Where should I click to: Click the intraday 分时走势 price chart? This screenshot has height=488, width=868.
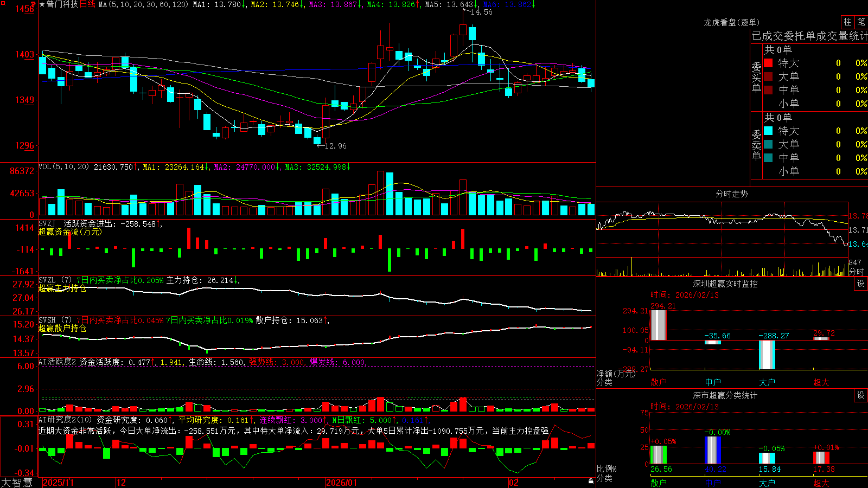click(x=722, y=230)
